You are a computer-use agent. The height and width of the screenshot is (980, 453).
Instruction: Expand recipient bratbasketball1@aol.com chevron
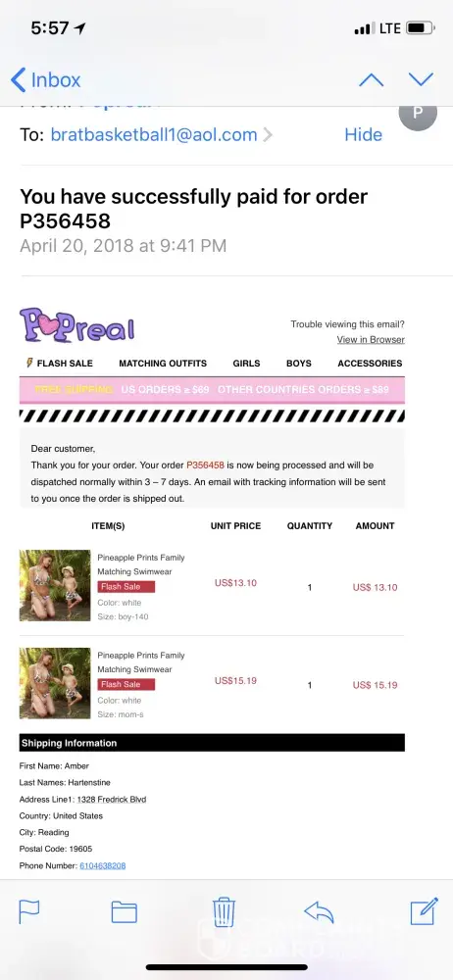[268, 134]
